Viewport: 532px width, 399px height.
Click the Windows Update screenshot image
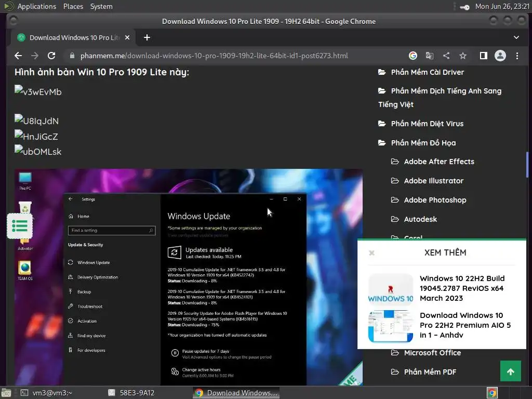pos(189,277)
